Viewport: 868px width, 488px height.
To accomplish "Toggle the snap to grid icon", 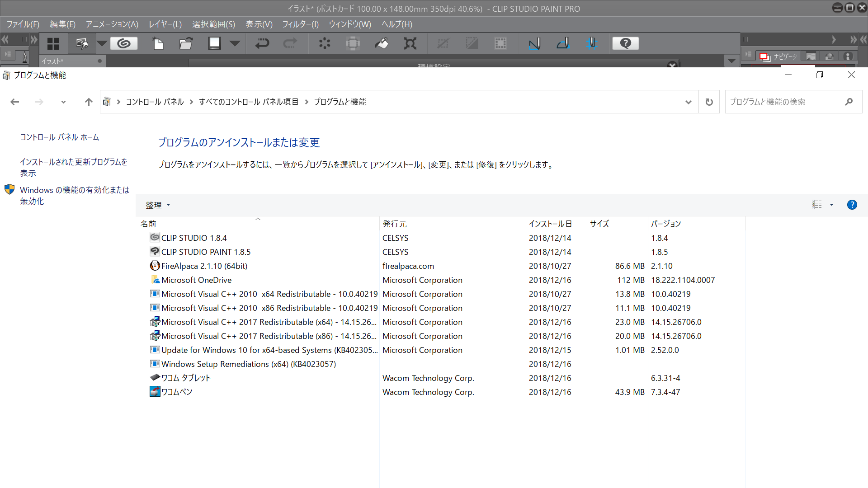I will tap(591, 43).
